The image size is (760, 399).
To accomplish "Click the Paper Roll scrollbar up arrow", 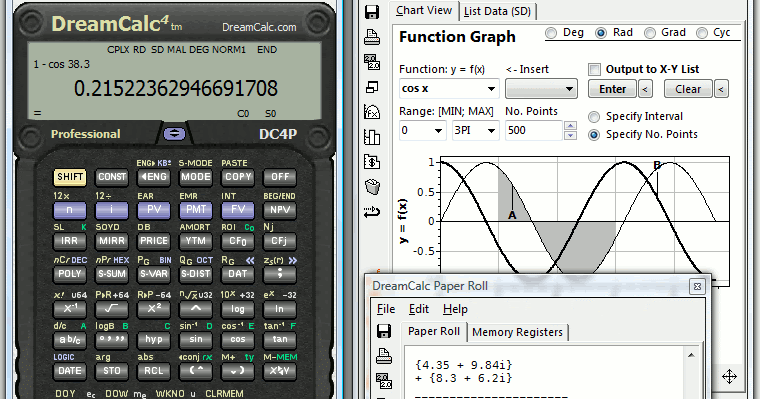I will tap(691, 355).
